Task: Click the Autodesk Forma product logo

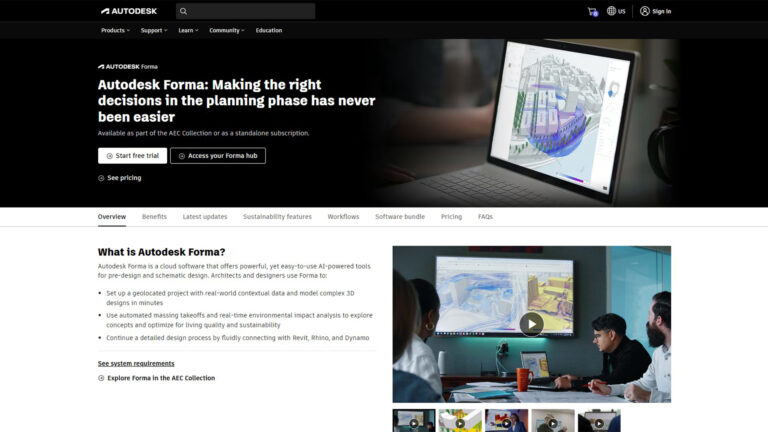Action: 127,67
